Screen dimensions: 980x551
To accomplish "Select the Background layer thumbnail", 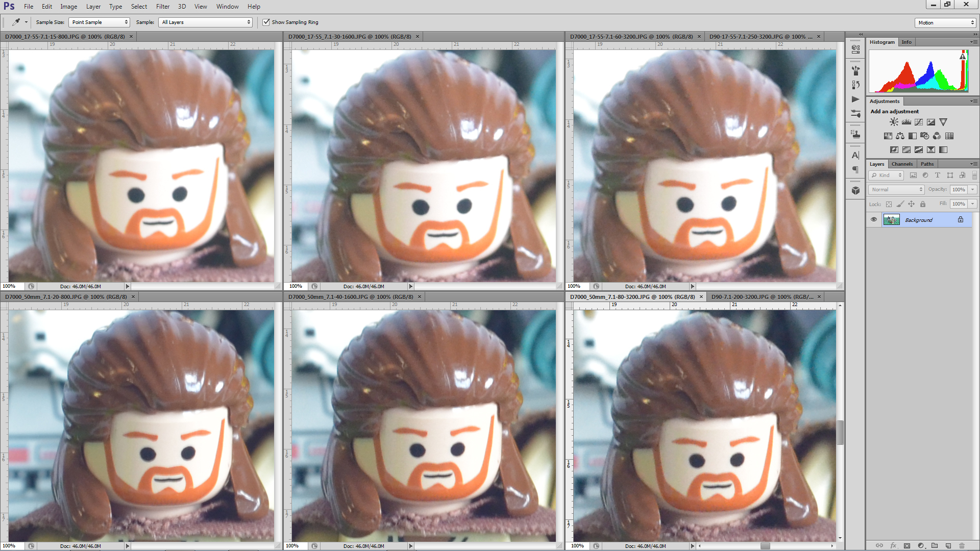I will 891,220.
